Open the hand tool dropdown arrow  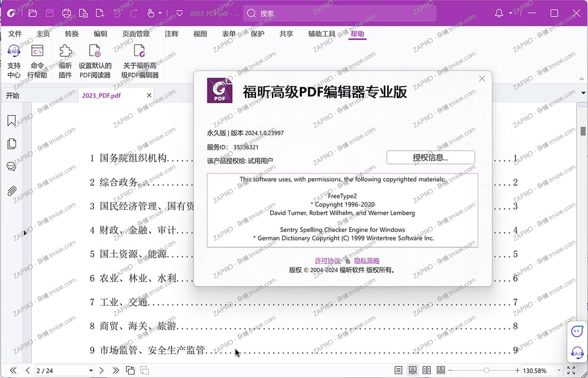pos(159,13)
